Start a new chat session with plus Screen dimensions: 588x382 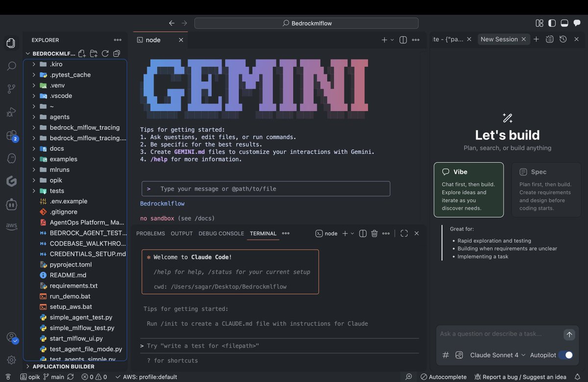tap(536, 39)
